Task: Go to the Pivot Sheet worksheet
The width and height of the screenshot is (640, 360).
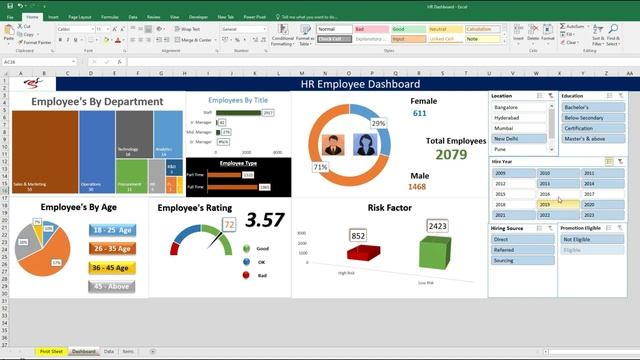Action: pos(51,351)
